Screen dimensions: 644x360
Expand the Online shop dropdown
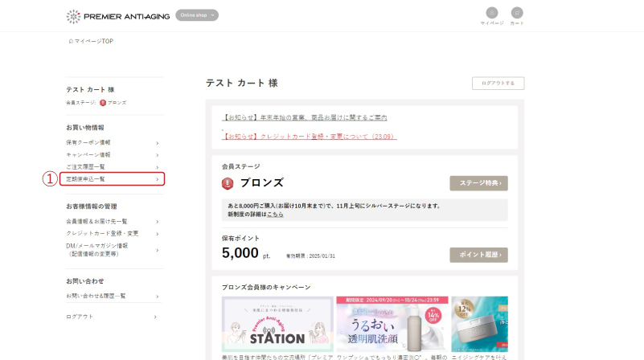pos(197,15)
